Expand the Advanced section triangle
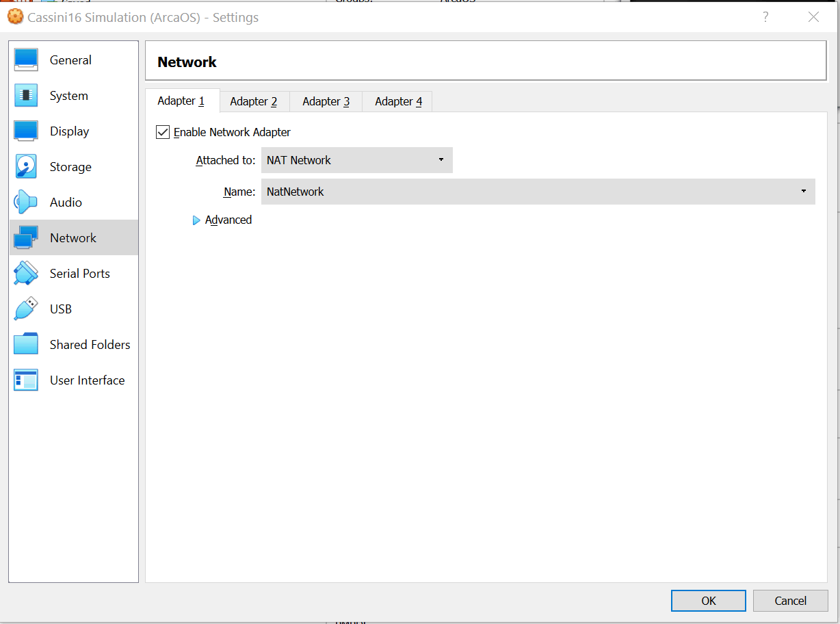Image resolution: width=840 pixels, height=624 pixels. pos(196,220)
